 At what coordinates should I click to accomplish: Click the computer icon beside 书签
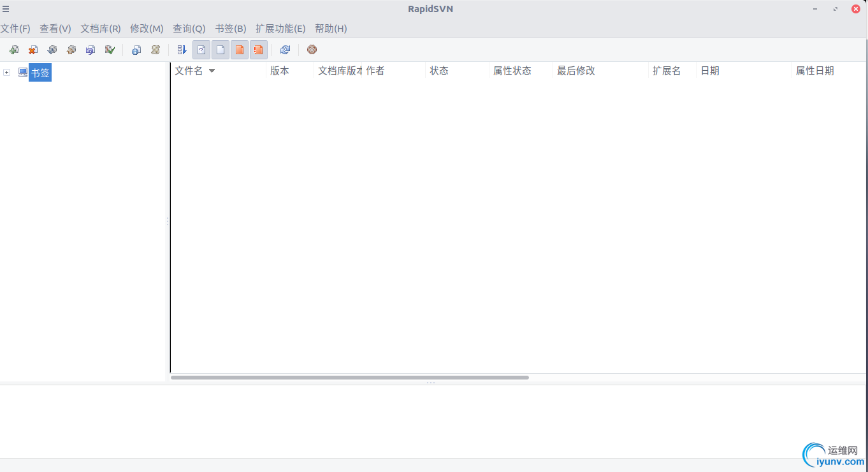click(x=23, y=73)
